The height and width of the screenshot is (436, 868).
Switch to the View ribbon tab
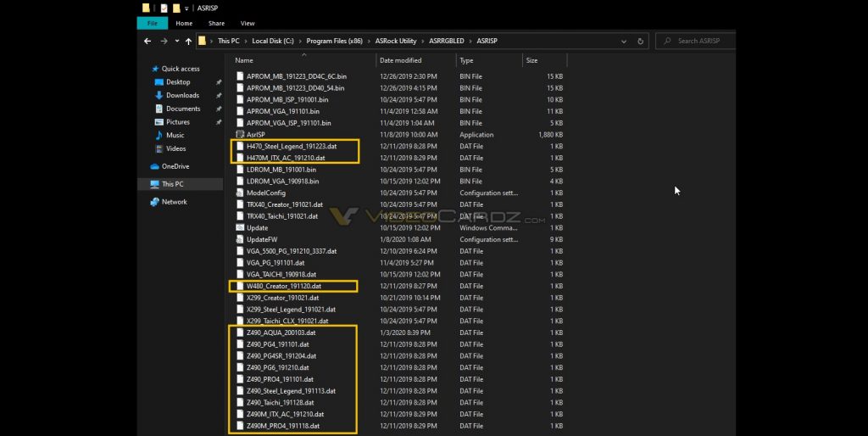point(248,23)
